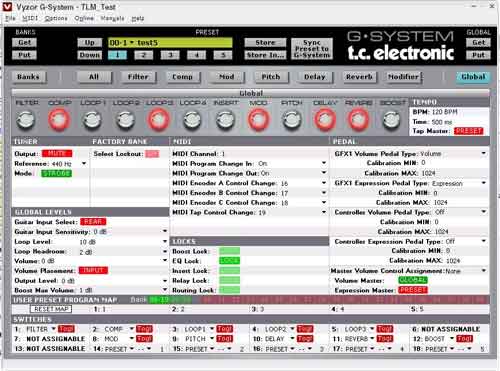Open MIDI Program Change Out dropdown
This screenshot has height=371, width=500.
(x=324, y=173)
